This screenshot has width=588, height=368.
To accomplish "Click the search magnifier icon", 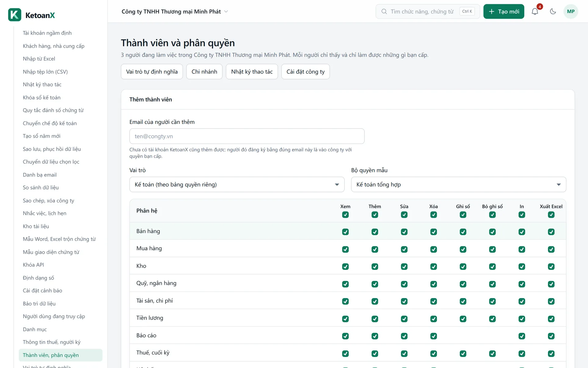I will [x=384, y=12].
